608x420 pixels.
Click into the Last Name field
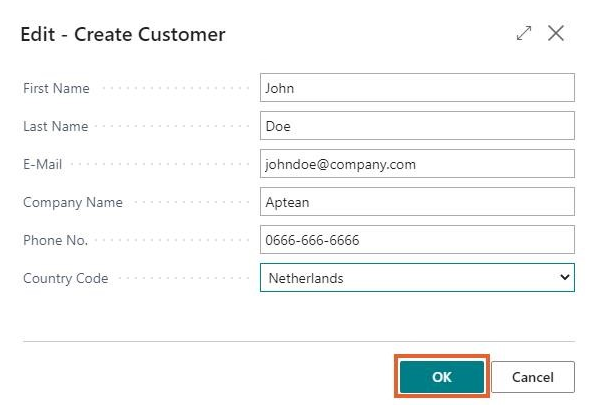pos(417,126)
